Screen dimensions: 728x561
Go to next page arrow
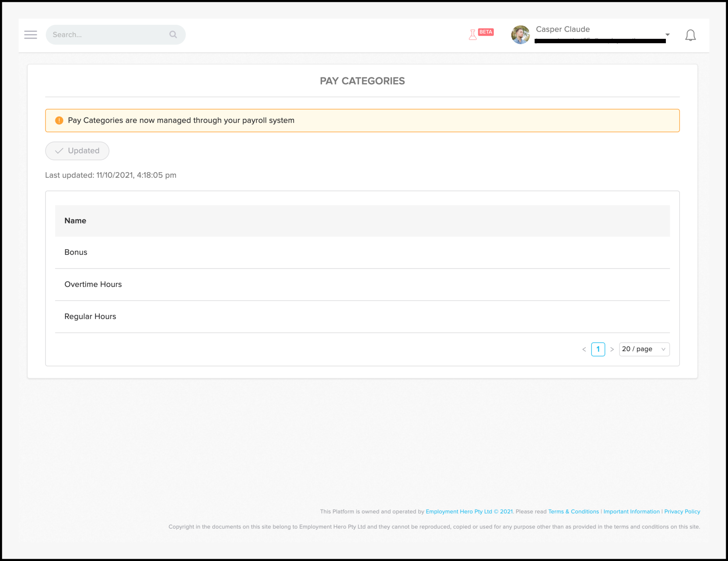coord(612,349)
